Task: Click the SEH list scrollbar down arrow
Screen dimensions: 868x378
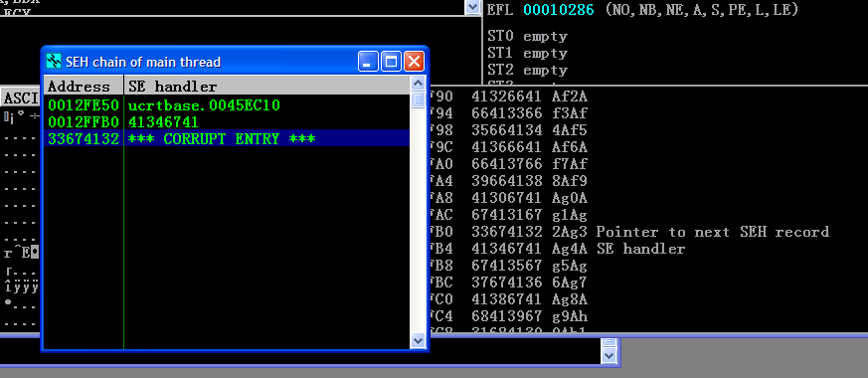Action: pos(418,341)
